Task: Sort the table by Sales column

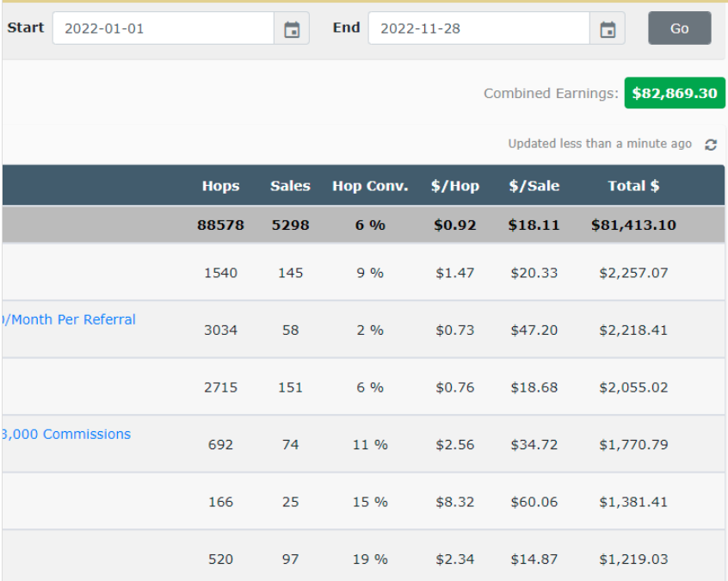Action: (290, 186)
